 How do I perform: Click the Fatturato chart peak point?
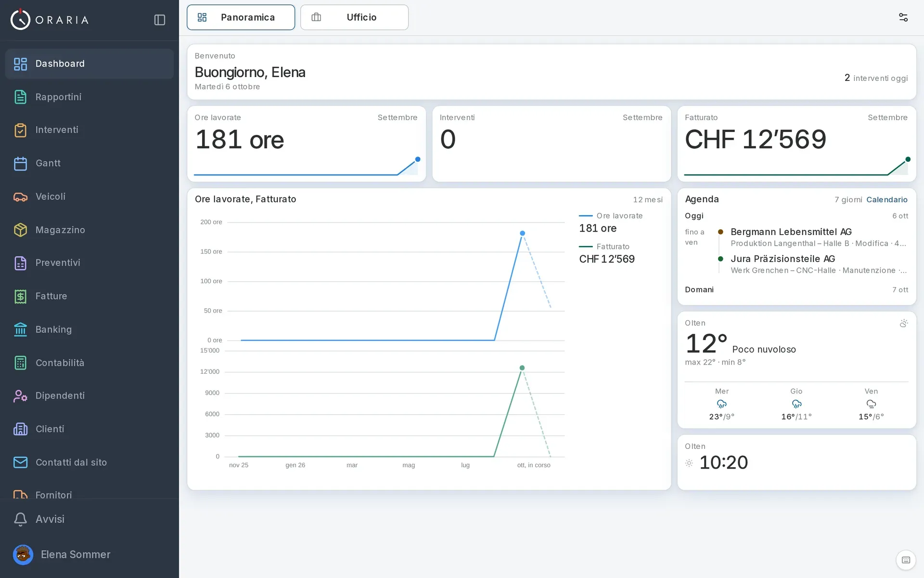tap(522, 368)
